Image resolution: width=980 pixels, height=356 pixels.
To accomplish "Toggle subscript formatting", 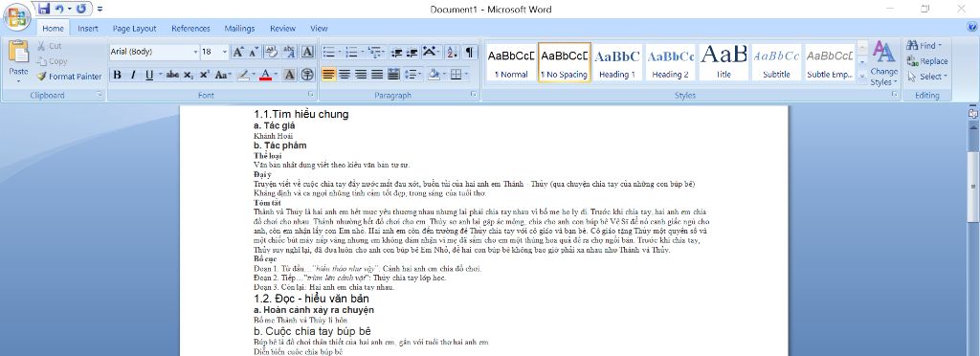I will [x=189, y=75].
